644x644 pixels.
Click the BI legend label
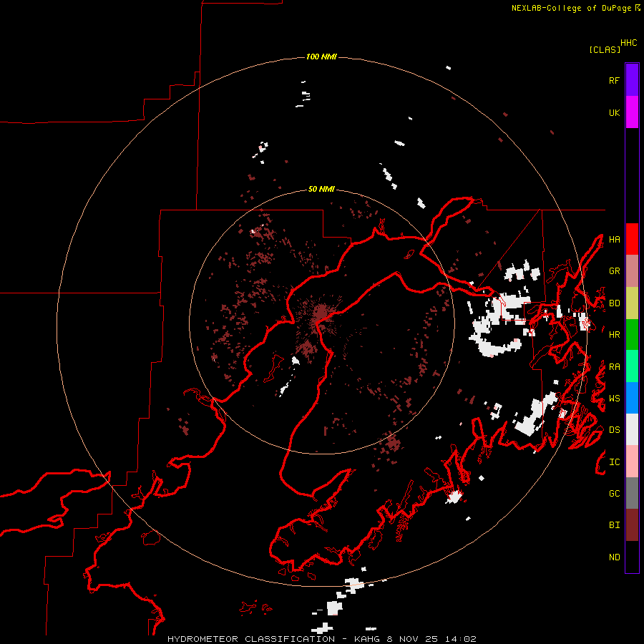614,525
